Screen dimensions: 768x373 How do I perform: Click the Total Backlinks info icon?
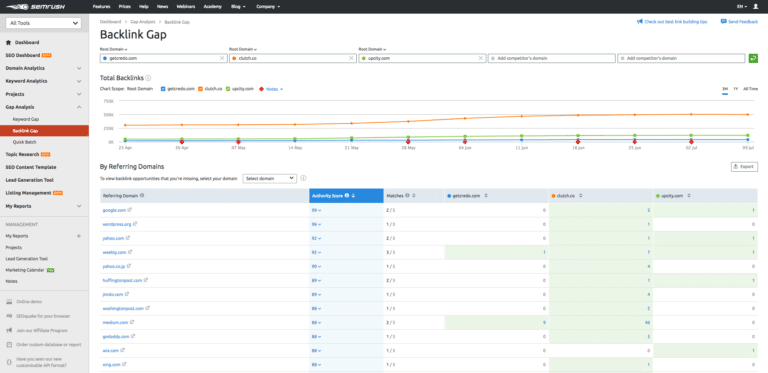pos(148,78)
